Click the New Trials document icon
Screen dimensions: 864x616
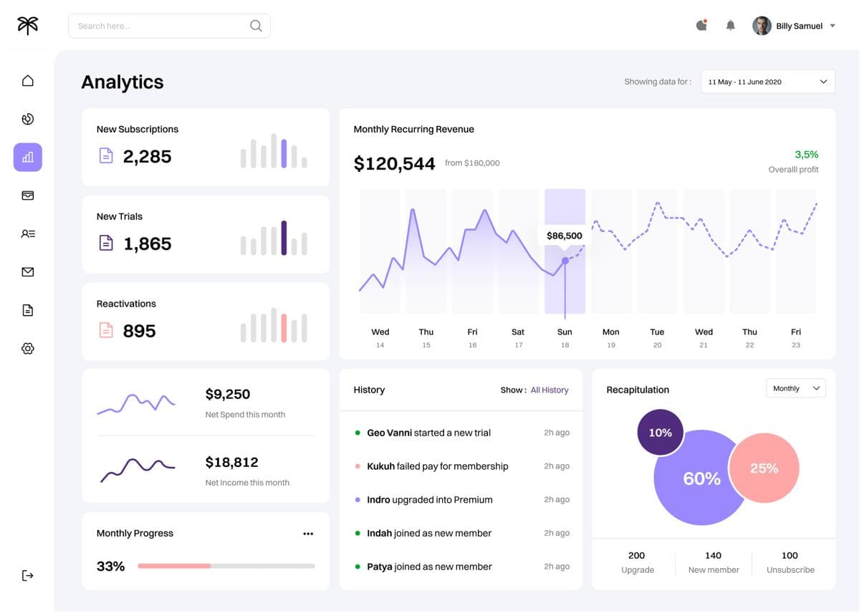(106, 243)
